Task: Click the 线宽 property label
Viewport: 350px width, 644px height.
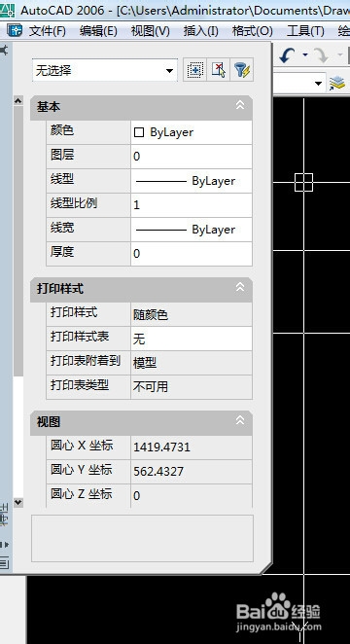Action: tap(62, 228)
